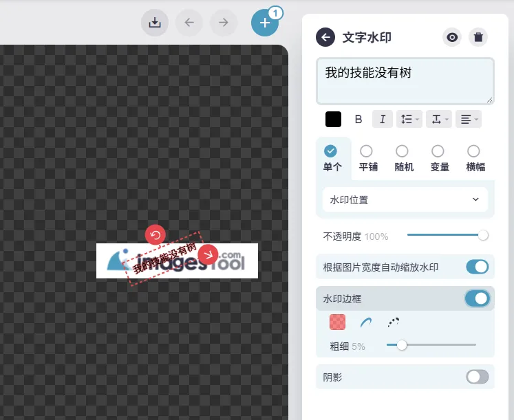Click the redo right-arrow button

coord(224,23)
